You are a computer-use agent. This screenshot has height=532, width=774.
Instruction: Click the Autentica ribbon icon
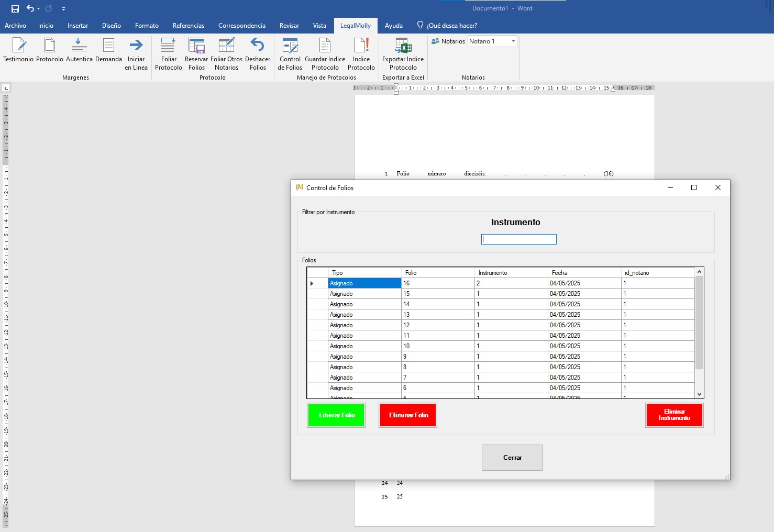pyautogui.click(x=79, y=46)
